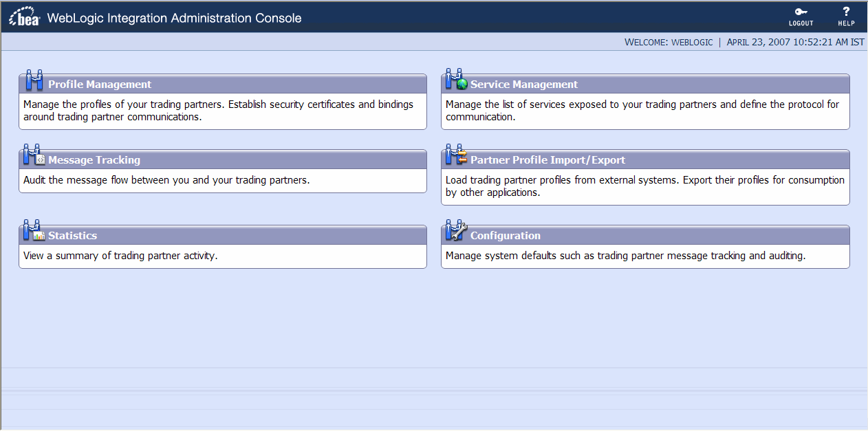Open the Statistics section
868x431 pixels.
point(72,236)
